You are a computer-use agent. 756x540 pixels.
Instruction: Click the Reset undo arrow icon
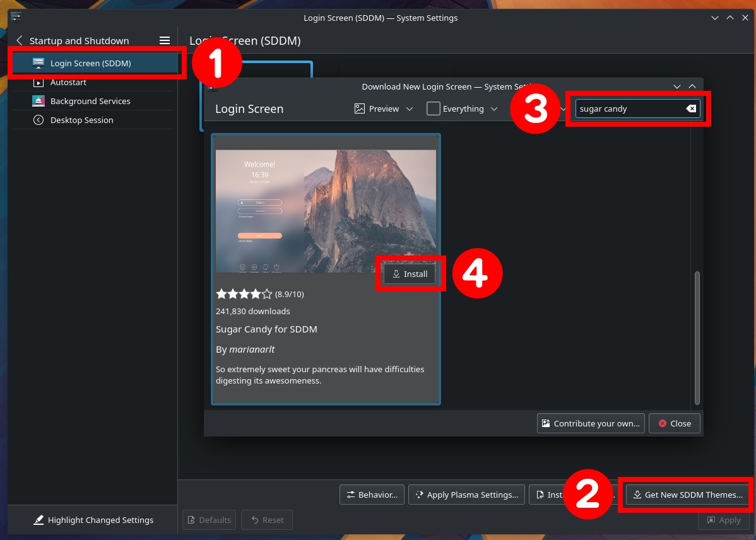[255, 520]
